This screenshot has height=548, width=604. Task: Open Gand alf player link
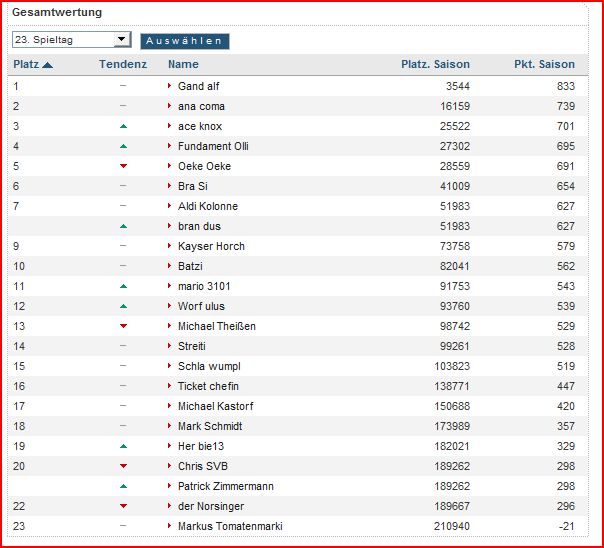click(198, 86)
